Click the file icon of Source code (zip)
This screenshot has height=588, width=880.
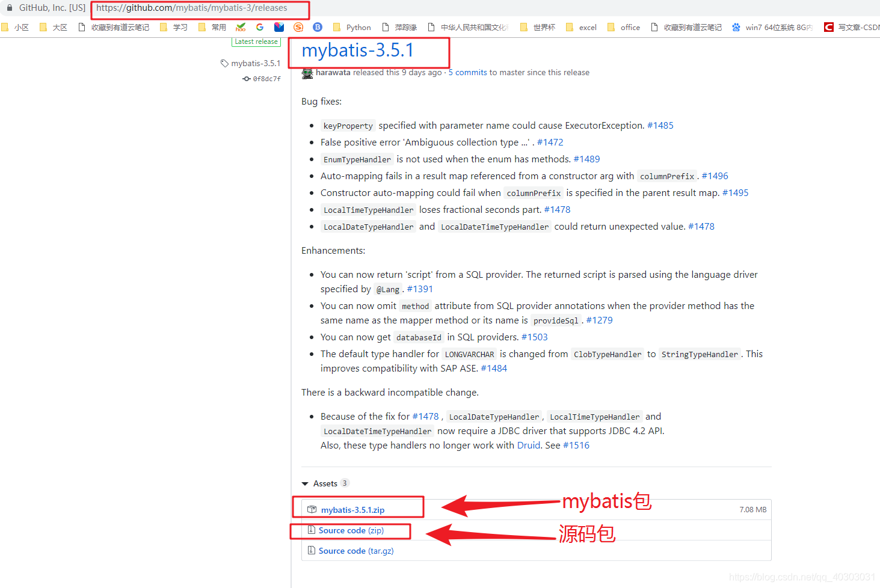312,530
